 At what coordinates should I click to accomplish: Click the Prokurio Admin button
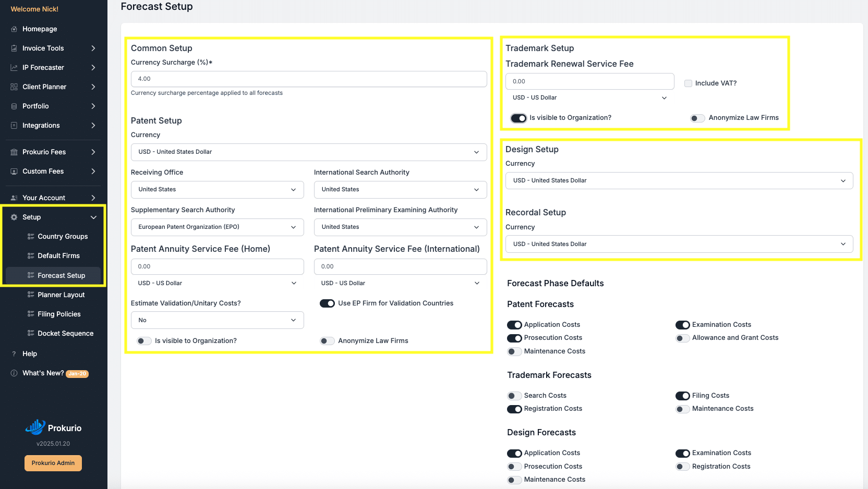[x=53, y=463]
